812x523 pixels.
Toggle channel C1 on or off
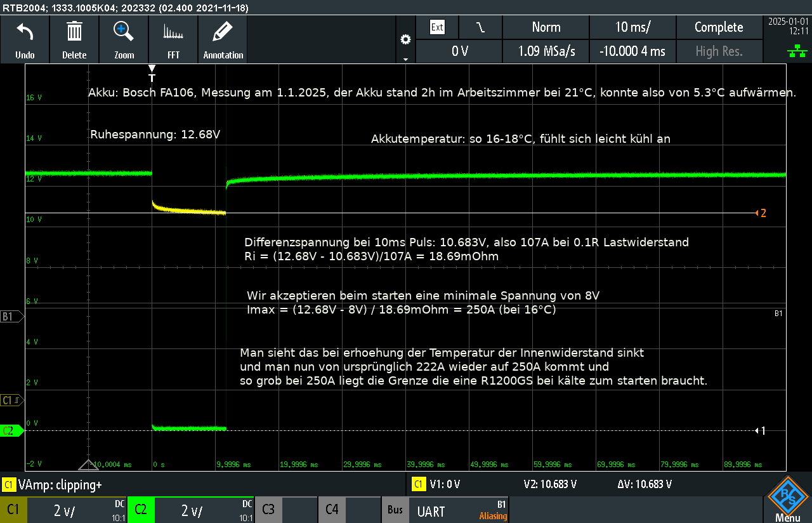[x=13, y=510]
